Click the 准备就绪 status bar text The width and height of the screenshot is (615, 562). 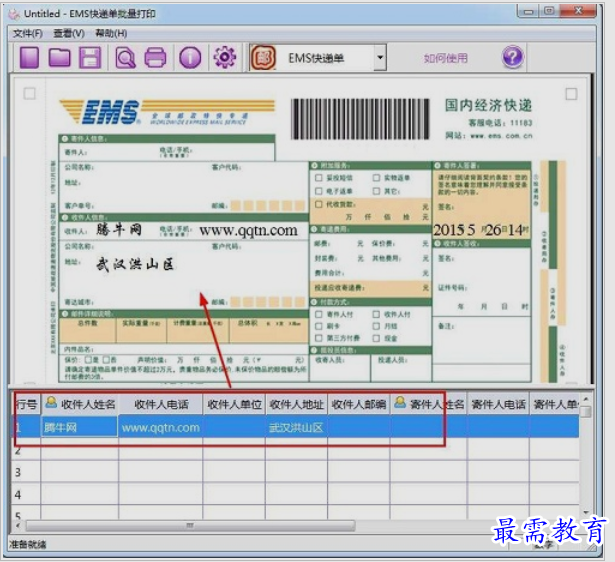[27, 544]
